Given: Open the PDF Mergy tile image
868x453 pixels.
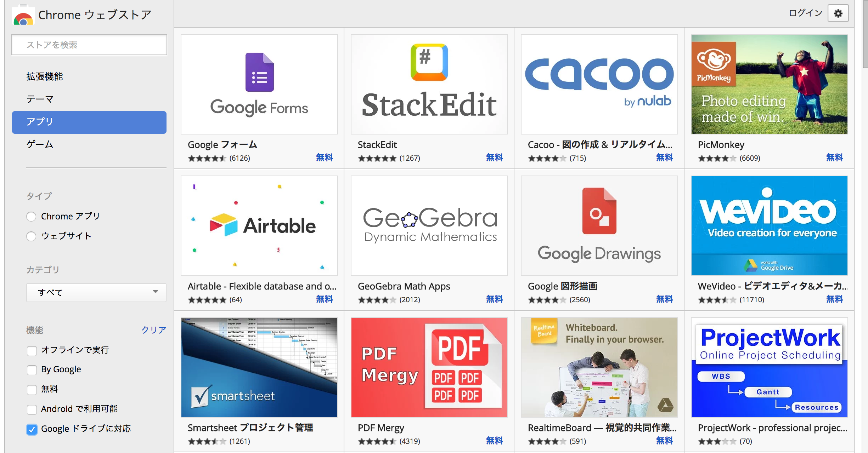Looking at the screenshot, I should [x=429, y=367].
